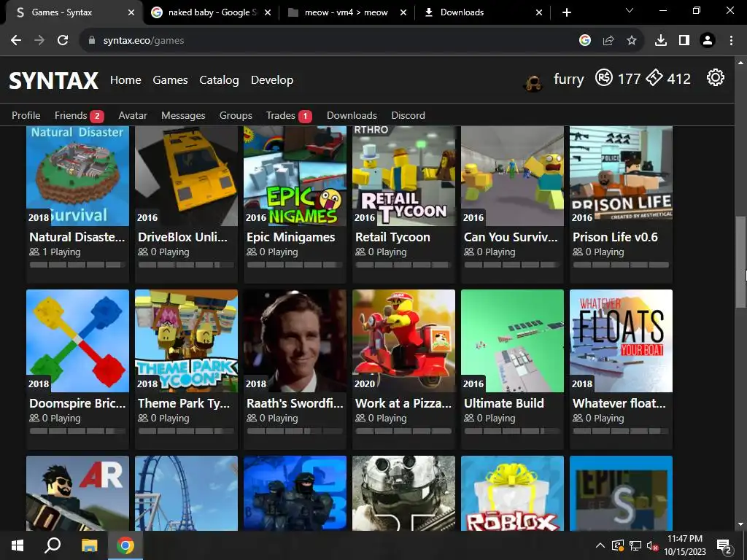
Task: Reload the page with refresh icon
Action: [63, 41]
